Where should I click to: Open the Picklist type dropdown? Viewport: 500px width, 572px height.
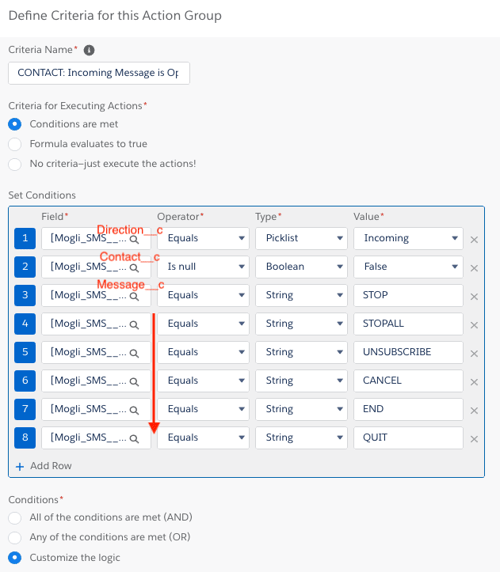301,238
